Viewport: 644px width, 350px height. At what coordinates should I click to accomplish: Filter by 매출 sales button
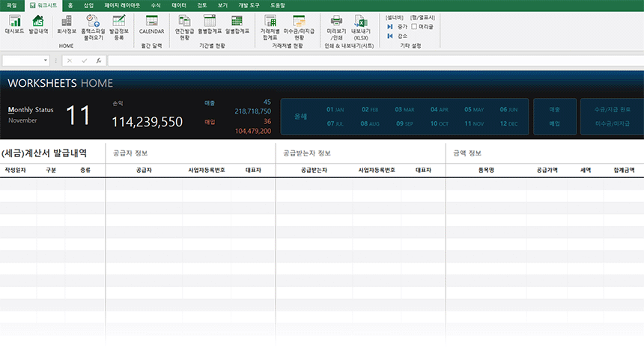click(554, 109)
